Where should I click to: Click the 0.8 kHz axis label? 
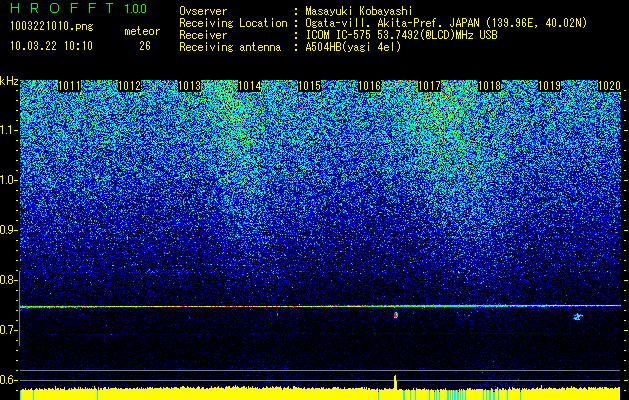[9, 280]
